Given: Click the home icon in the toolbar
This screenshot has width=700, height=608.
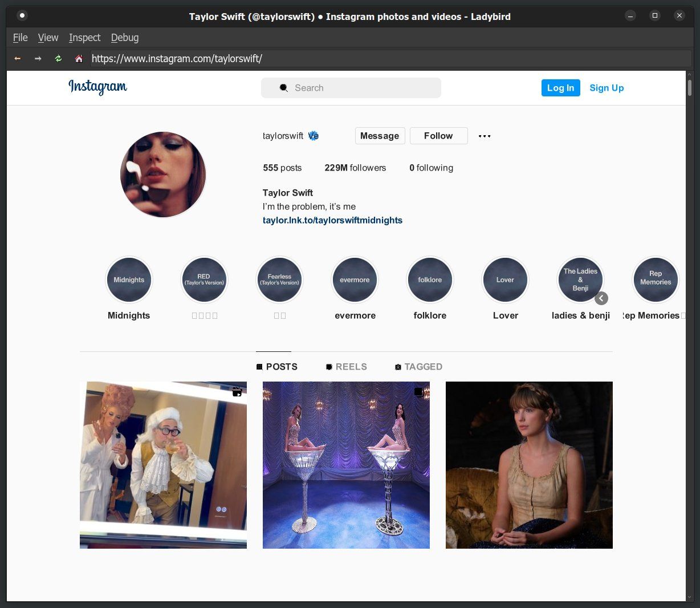Looking at the screenshot, I should pyautogui.click(x=79, y=59).
